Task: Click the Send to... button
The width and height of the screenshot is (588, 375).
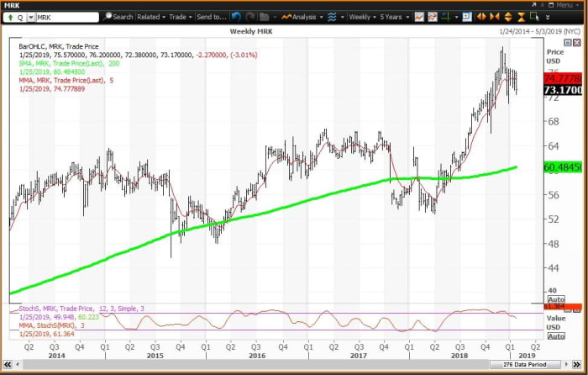Action: 210,16
